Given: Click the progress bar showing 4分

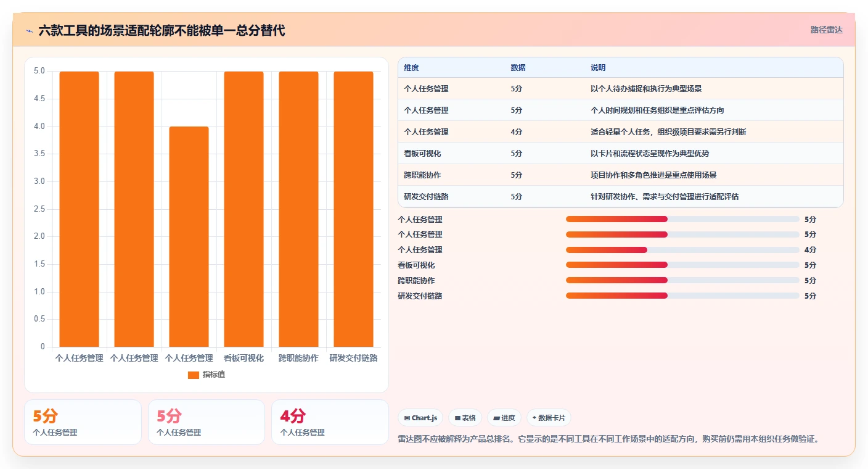Looking at the screenshot, I should coord(682,250).
